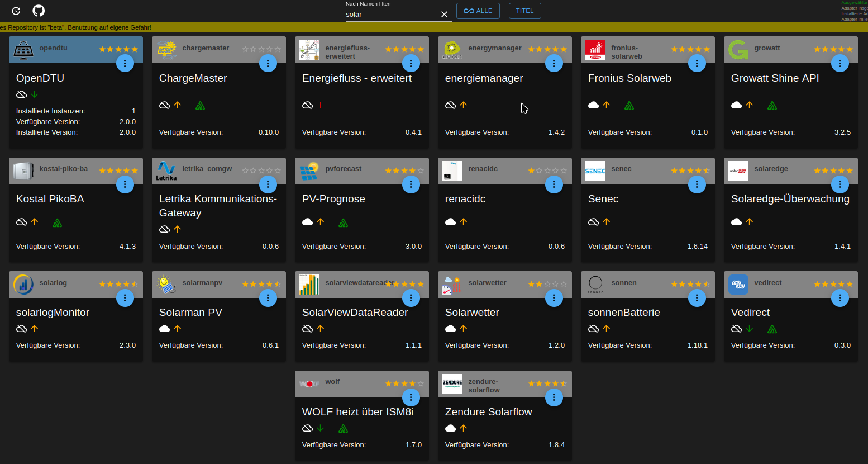868x464 pixels.
Task: Click the refresh icon in top bar
Action: tap(16, 11)
